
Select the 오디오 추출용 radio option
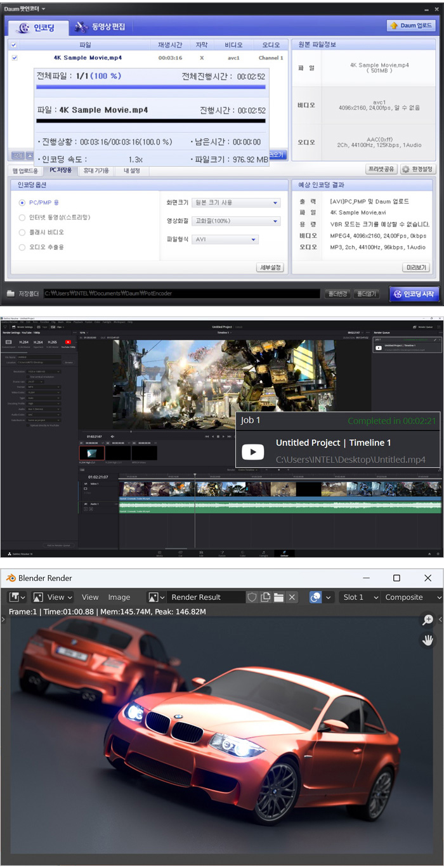coord(22,247)
